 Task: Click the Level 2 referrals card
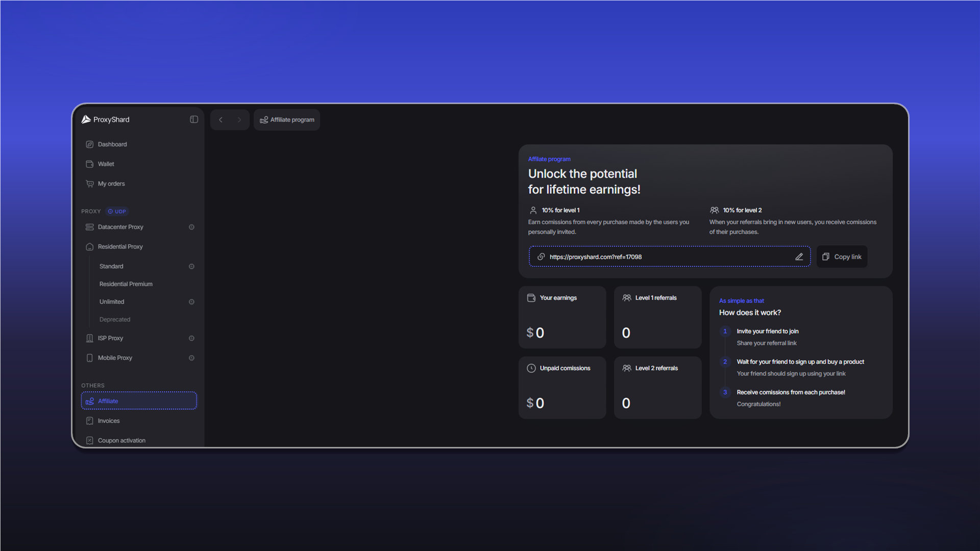coord(657,388)
